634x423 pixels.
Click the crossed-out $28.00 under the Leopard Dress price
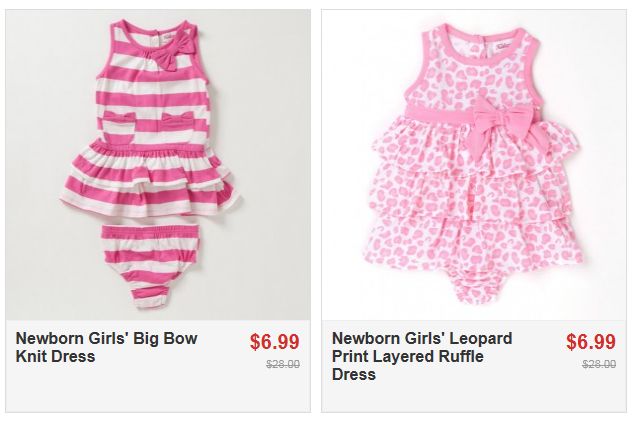(599, 365)
